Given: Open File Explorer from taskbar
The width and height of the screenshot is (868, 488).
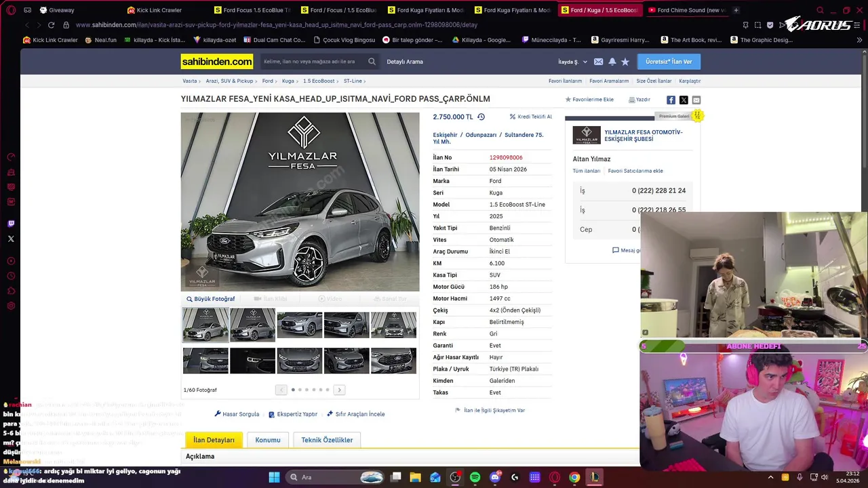Looking at the screenshot, I should (416, 477).
